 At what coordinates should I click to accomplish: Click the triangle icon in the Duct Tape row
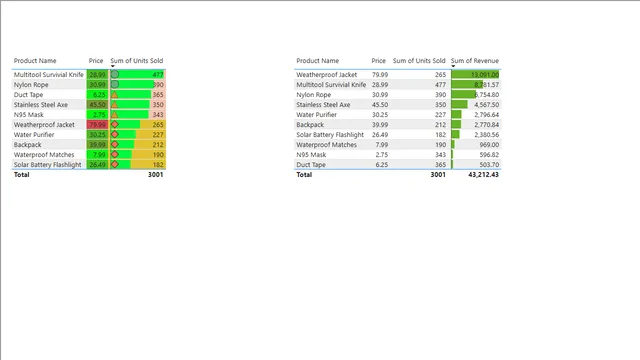(x=115, y=95)
